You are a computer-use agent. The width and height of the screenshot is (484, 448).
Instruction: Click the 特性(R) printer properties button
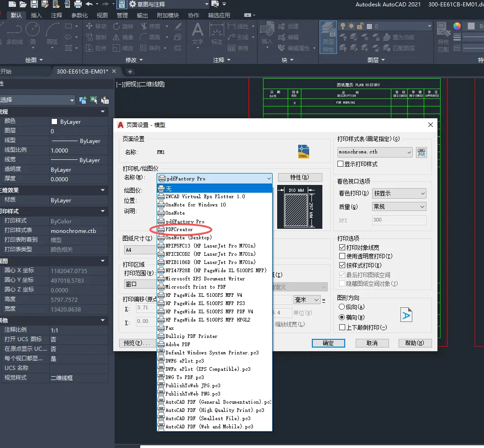point(300,177)
